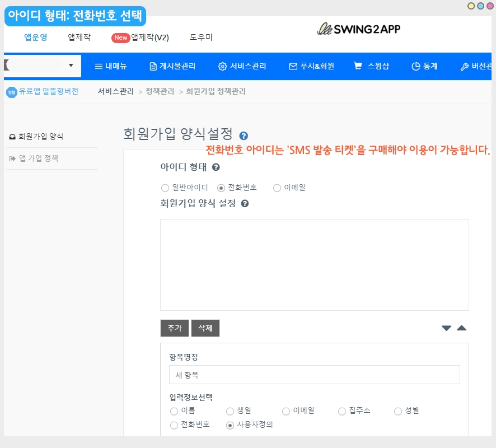Viewport: 496px width, 448px height.
Task: Click the SWING2APP logo
Action: (359, 29)
